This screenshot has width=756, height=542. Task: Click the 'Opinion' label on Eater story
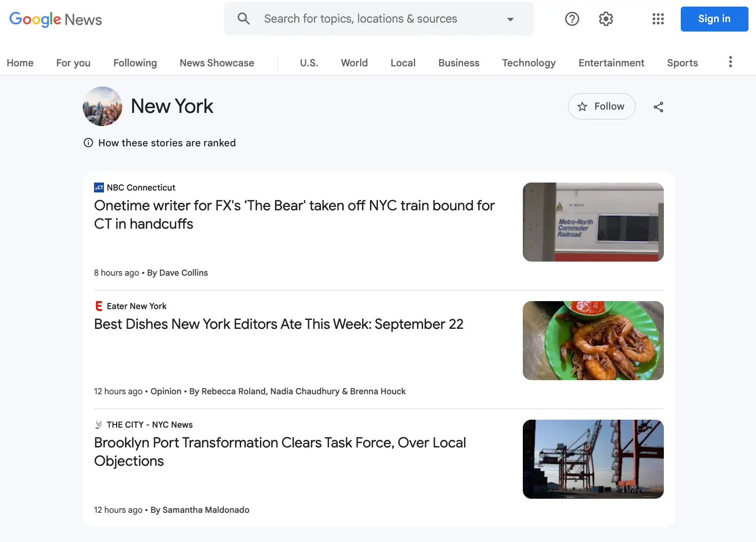coord(166,391)
